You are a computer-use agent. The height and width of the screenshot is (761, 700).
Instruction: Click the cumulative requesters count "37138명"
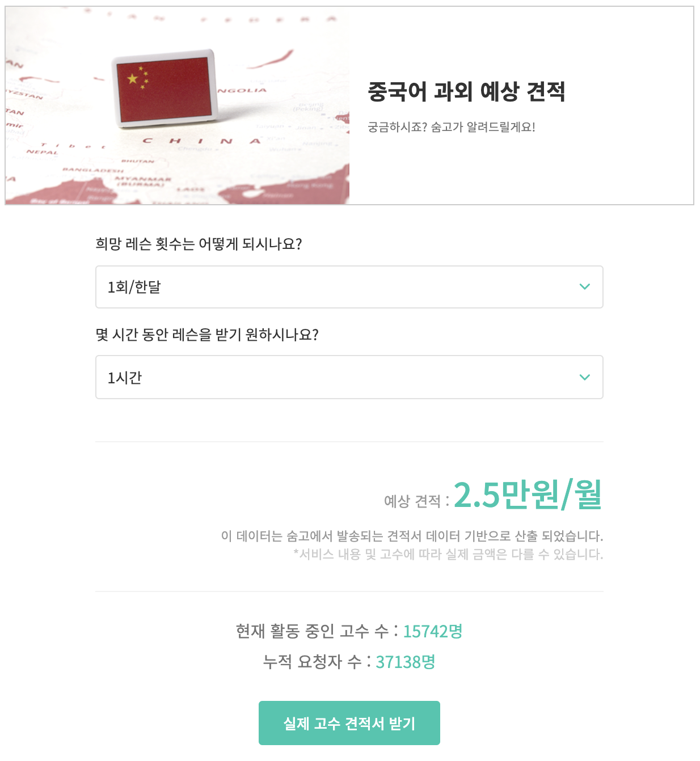[x=406, y=662]
